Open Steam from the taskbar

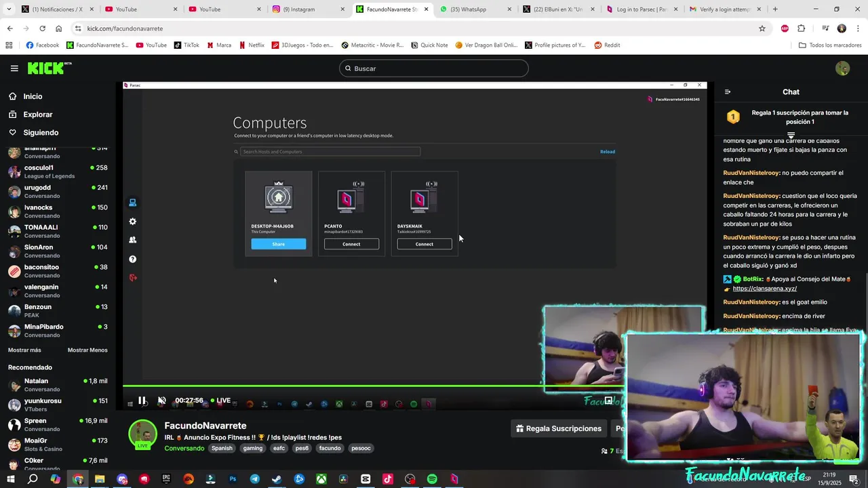tap(277, 479)
